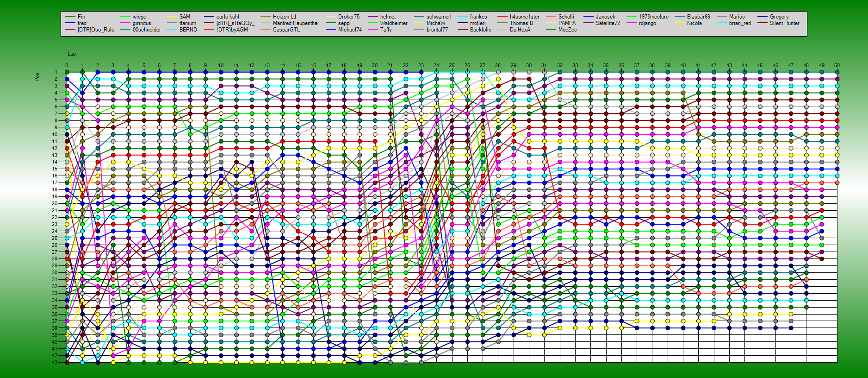Select 'Heizen Ltf' in the legend

coord(279,17)
